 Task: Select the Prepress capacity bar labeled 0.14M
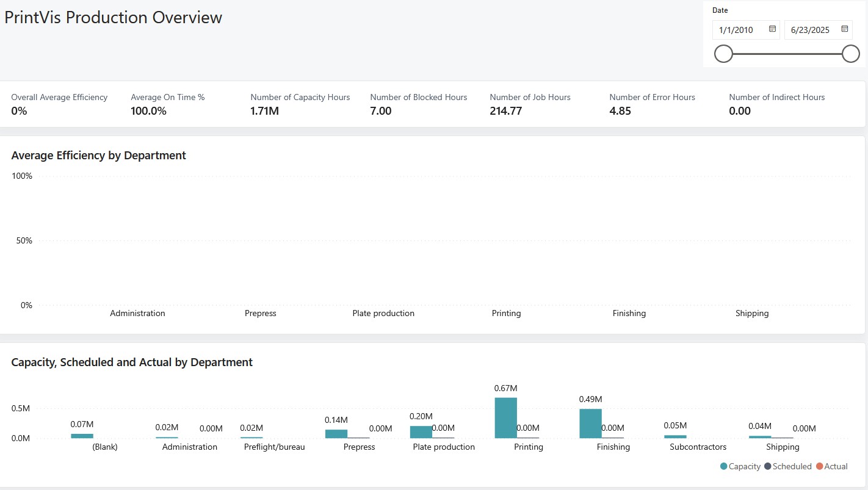pos(336,434)
